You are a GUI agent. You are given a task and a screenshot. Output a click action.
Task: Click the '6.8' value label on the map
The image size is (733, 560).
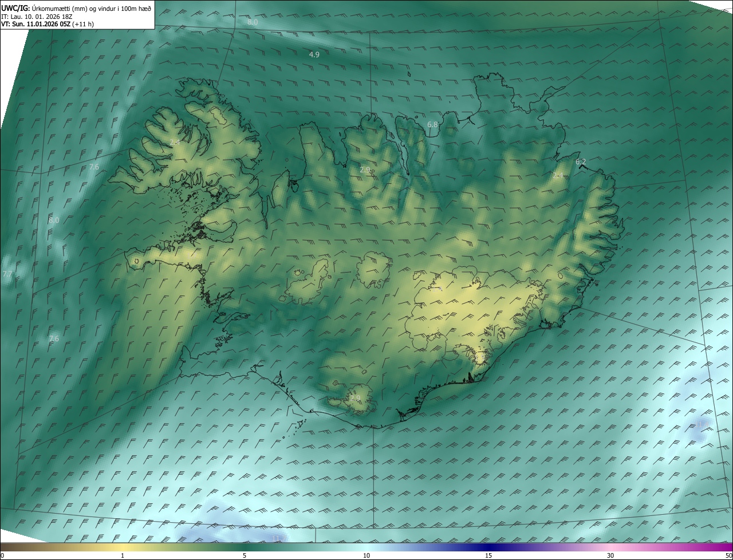click(432, 124)
